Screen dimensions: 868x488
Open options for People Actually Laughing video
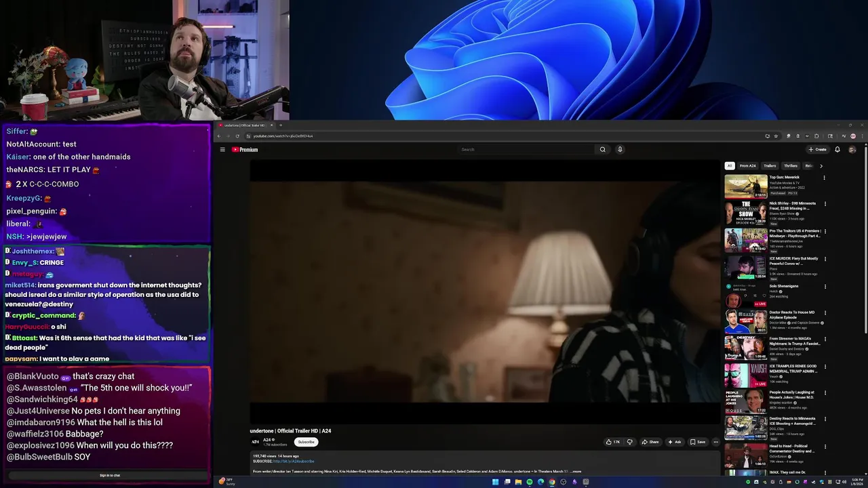coord(825,393)
